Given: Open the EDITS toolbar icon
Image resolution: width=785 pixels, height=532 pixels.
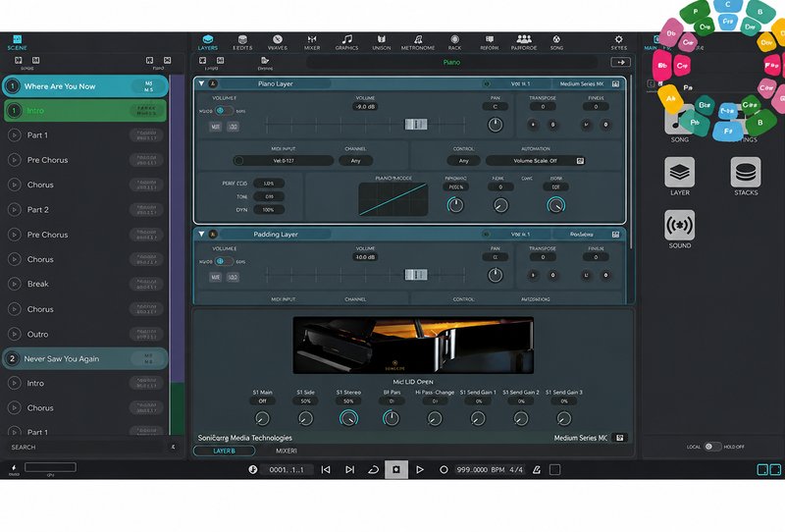Looking at the screenshot, I should coord(242,42).
